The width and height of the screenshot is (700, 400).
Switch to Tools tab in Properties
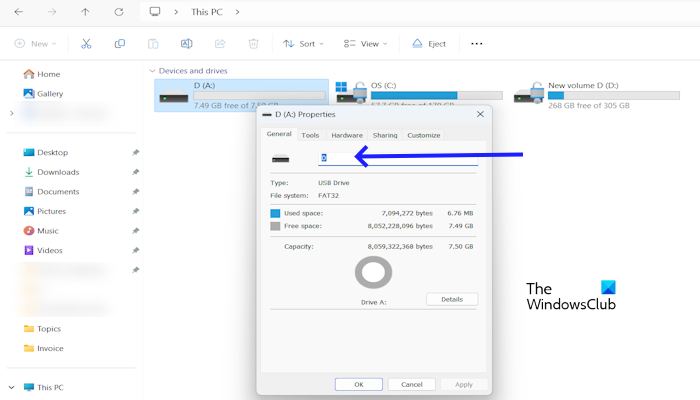point(310,135)
